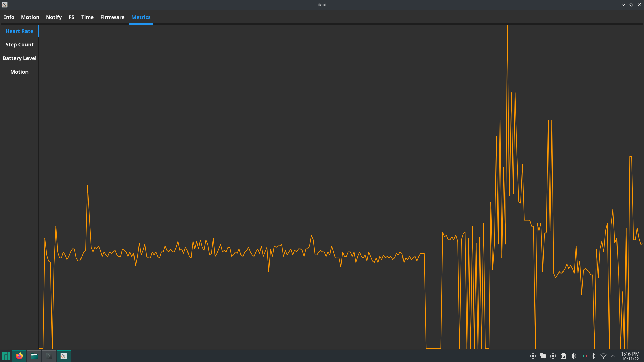The height and width of the screenshot is (362, 644).
Task: Open the Notify tab
Action: pos(54,17)
